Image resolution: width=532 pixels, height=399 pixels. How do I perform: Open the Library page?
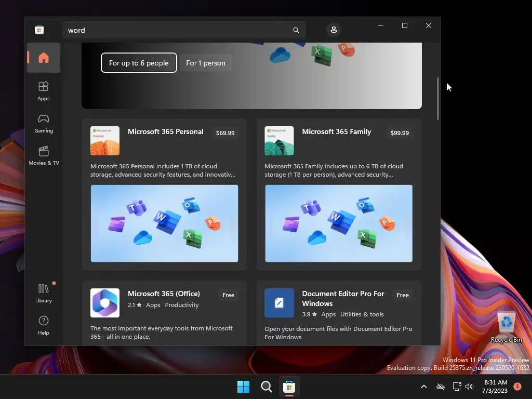point(44,293)
